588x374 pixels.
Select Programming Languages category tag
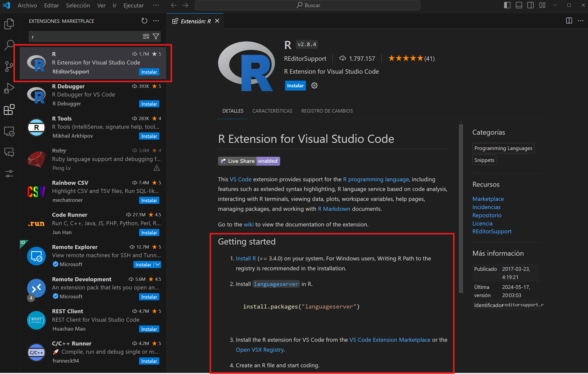(x=503, y=148)
